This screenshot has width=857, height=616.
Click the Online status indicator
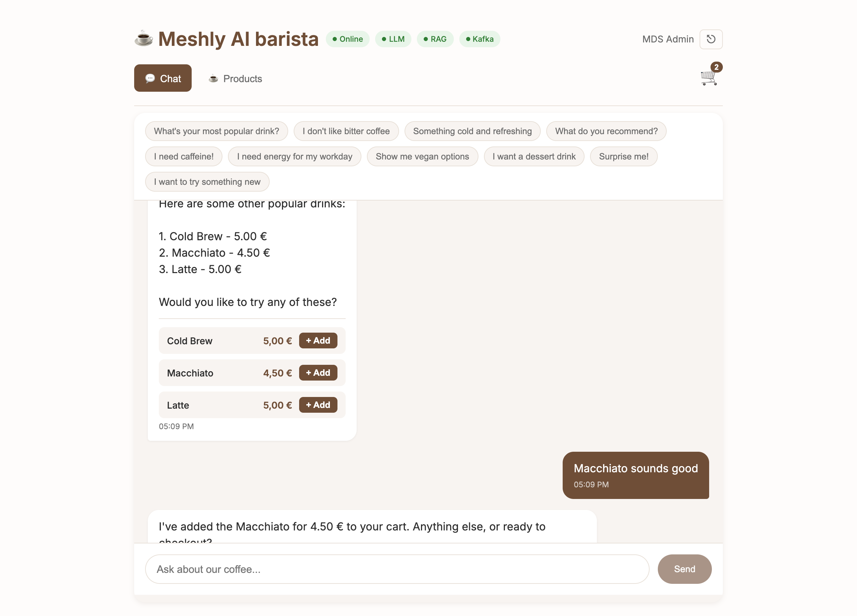click(x=347, y=39)
